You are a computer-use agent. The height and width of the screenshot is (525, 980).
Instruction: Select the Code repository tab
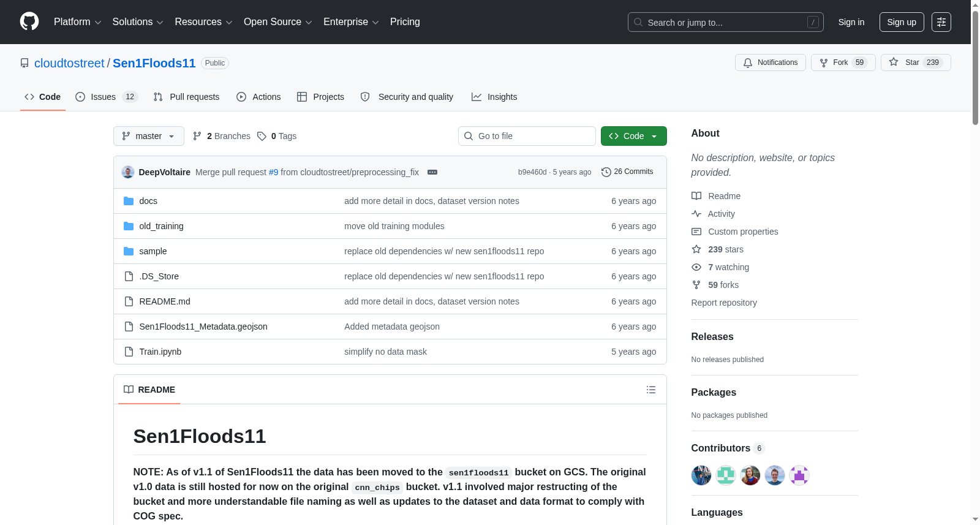click(x=43, y=97)
